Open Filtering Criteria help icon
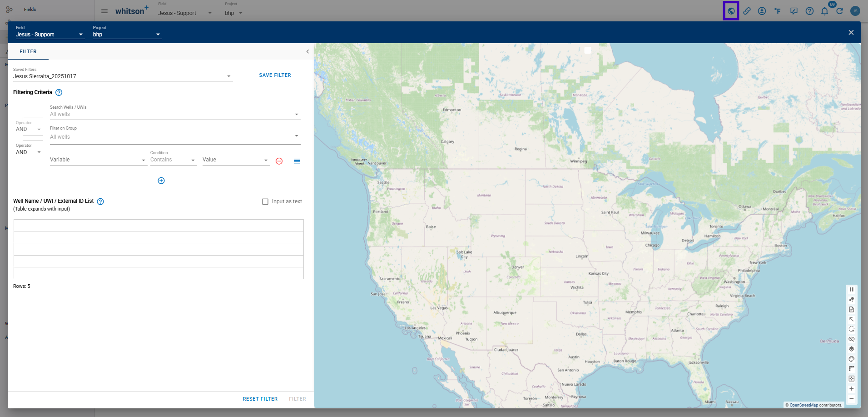This screenshot has height=417, width=868. click(59, 92)
